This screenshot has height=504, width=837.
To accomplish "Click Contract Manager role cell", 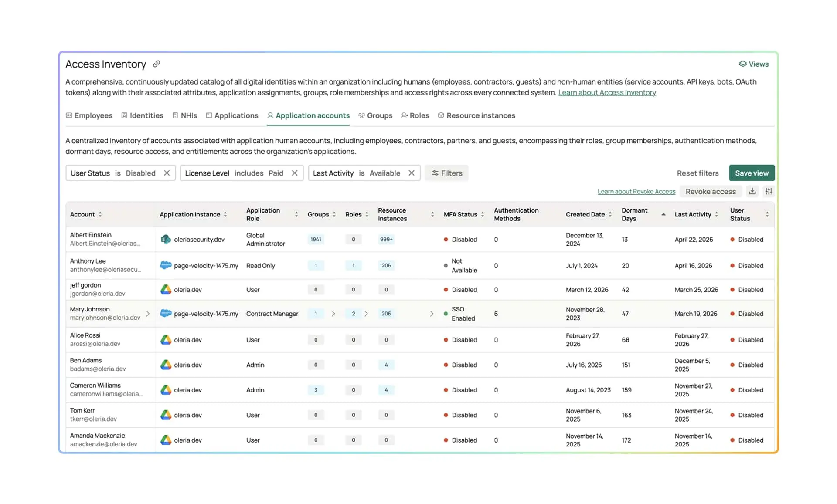I will click(x=272, y=314).
